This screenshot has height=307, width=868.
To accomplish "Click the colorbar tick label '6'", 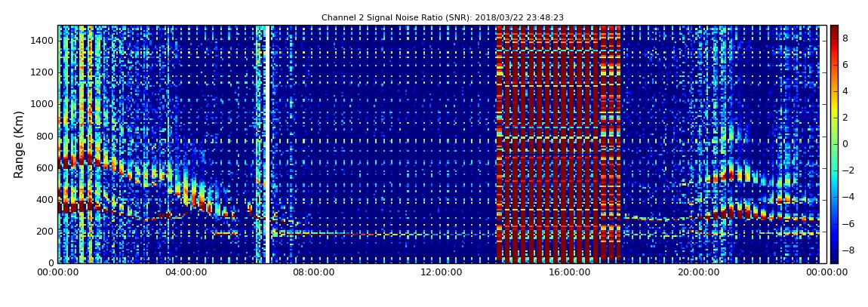I will click(846, 65).
